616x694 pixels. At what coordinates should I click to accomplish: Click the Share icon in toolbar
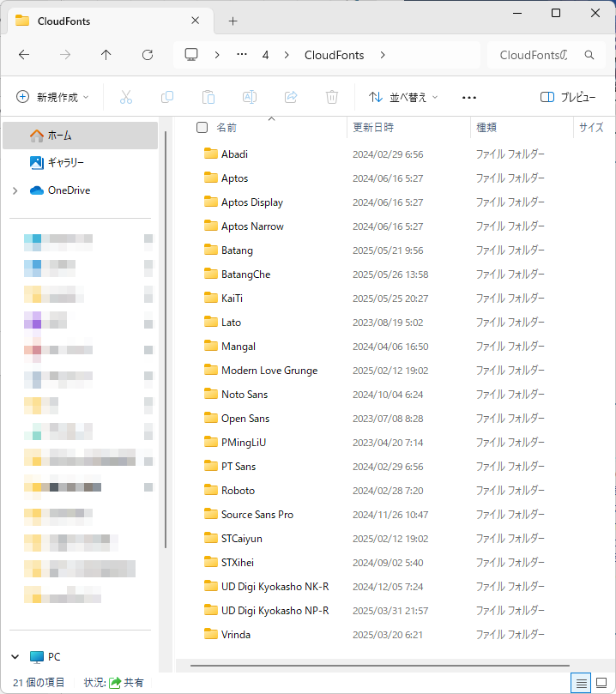coord(291,97)
